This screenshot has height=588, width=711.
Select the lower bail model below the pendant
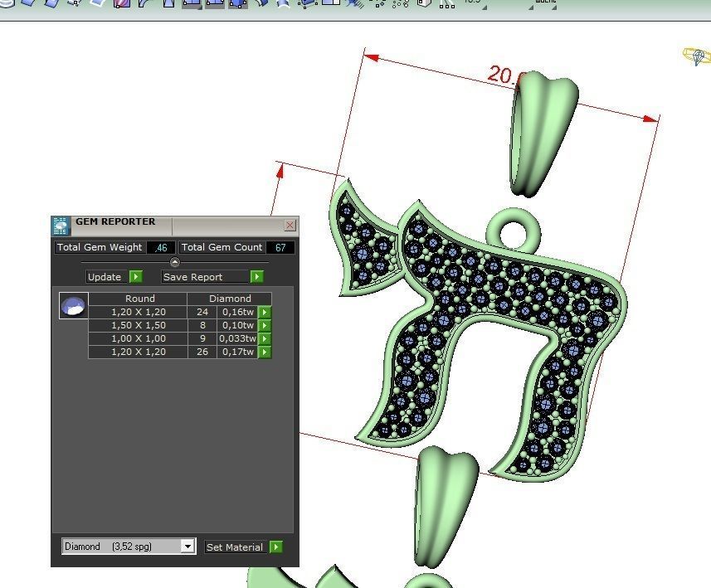[x=445, y=507]
